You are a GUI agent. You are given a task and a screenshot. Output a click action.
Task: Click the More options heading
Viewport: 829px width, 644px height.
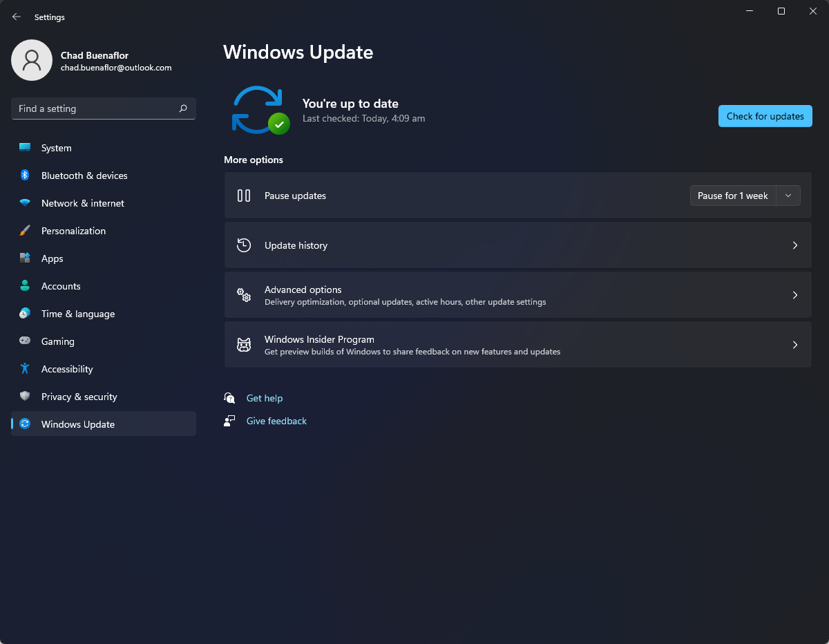[x=254, y=160]
